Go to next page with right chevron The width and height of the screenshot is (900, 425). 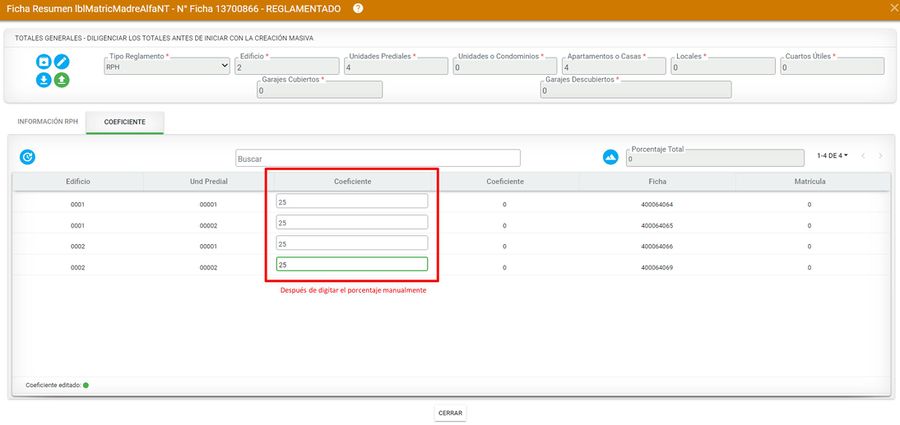[880, 156]
